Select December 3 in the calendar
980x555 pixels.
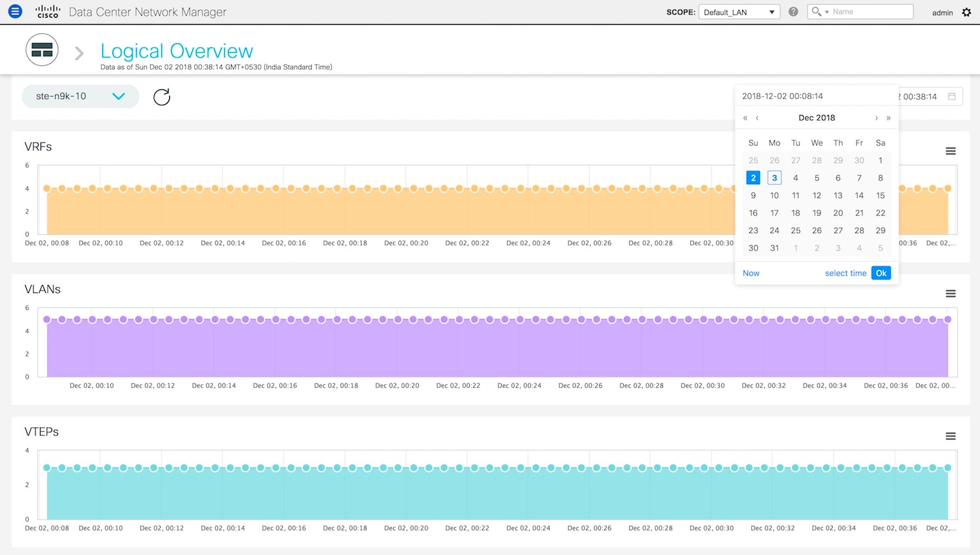tap(774, 178)
